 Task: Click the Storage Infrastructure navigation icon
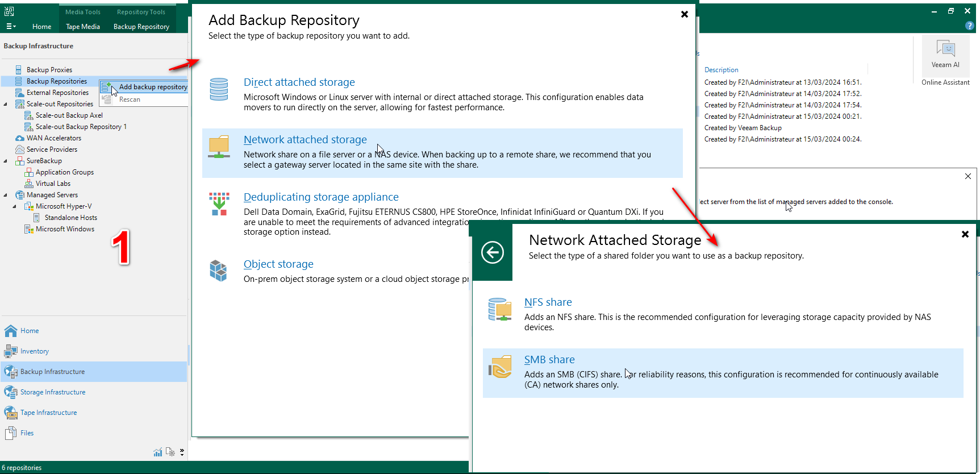[11, 392]
